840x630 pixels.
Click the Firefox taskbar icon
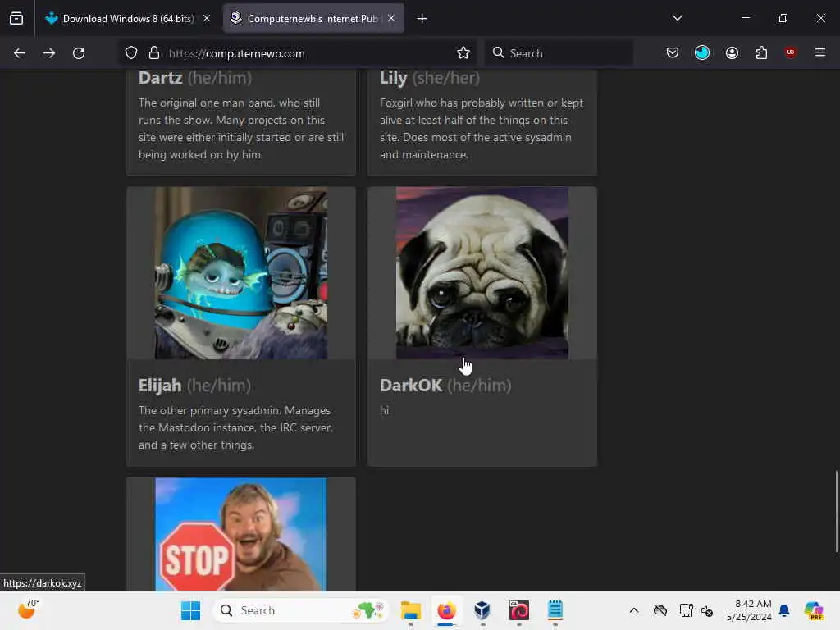click(446, 610)
